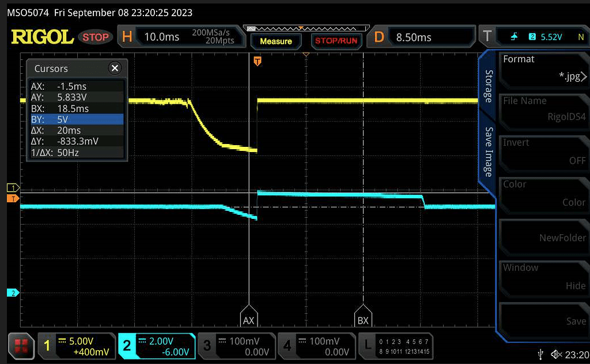The height and width of the screenshot is (364, 590).
Task: Open the red function navigation grid icon
Action: coord(21,345)
